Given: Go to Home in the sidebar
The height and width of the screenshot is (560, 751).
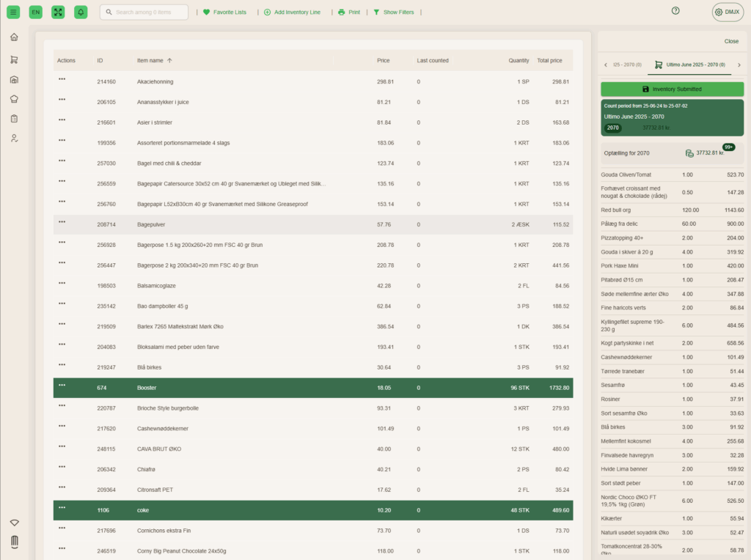Looking at the screenshot, I should [14, 37].
